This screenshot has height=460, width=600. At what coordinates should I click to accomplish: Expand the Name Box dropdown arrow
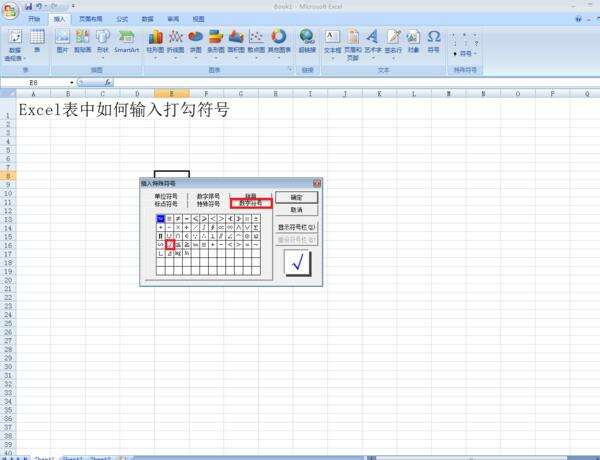pos(72,83)
